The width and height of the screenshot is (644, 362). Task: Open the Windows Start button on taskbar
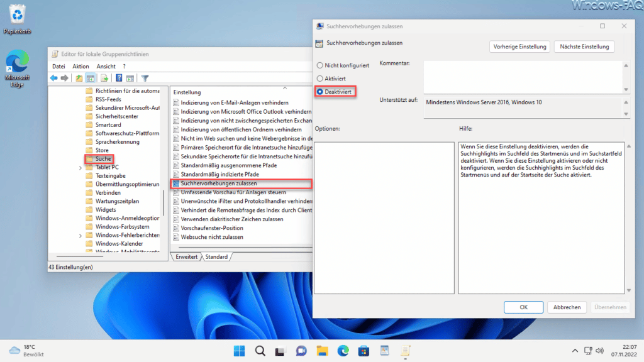pyautogui.click(x=239, y=351)
